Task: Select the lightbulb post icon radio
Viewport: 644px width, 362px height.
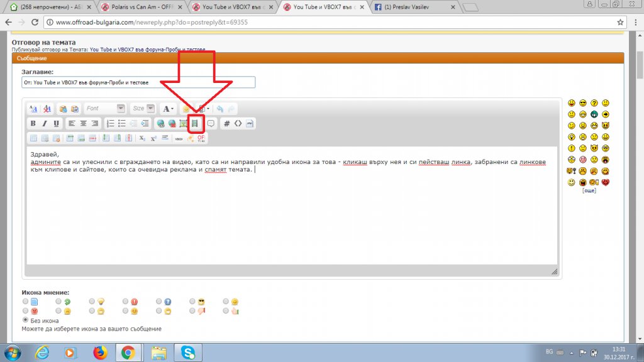Action: pos(92,301)
